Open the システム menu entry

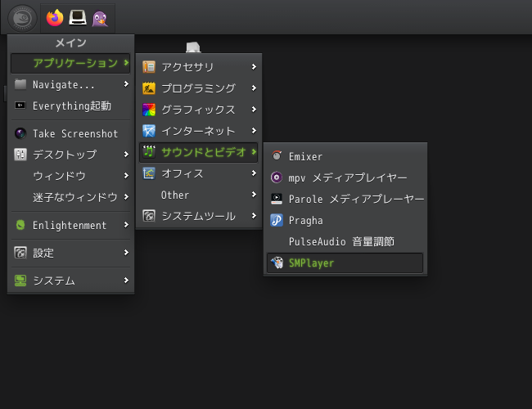70,281
